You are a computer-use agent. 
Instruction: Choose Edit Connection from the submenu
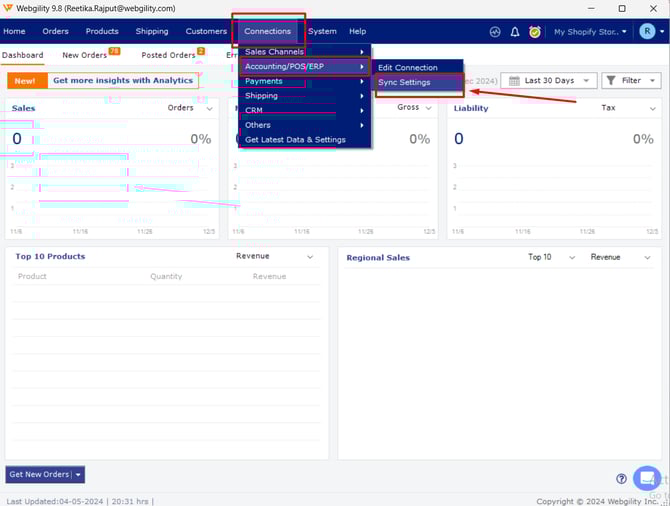407,67
